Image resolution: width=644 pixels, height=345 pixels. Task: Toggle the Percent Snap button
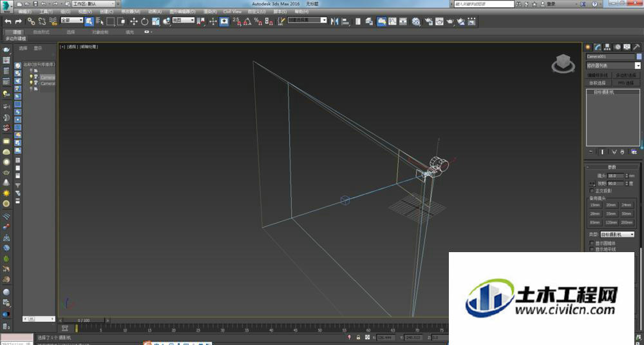[x=258, y=21]
